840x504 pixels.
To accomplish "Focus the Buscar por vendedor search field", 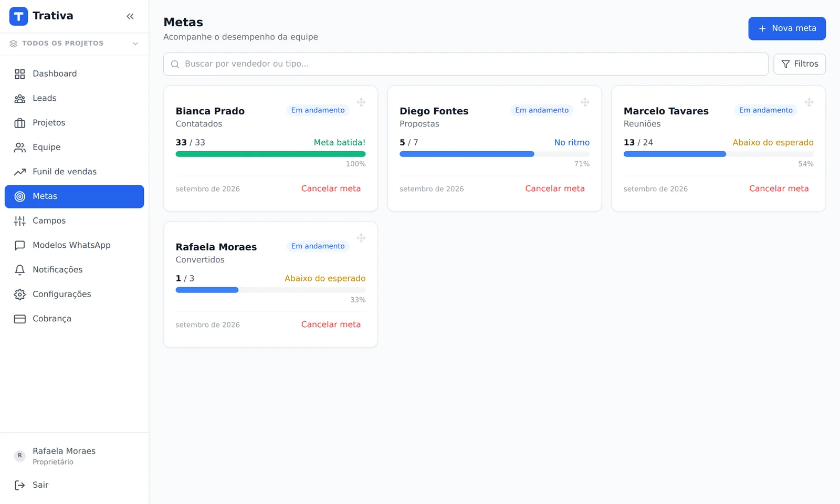I will click(466, 64).
